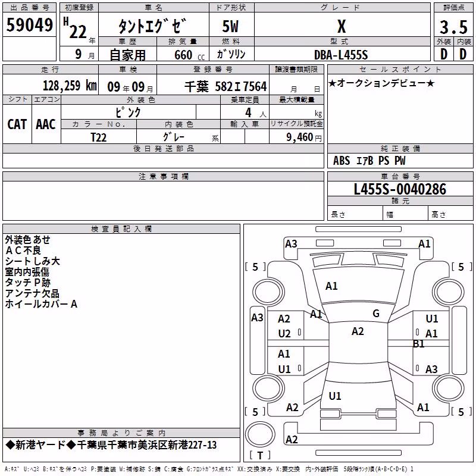Select the chassis number L455S-0040286
The image size is (476, 476).
tap(400, 189)
